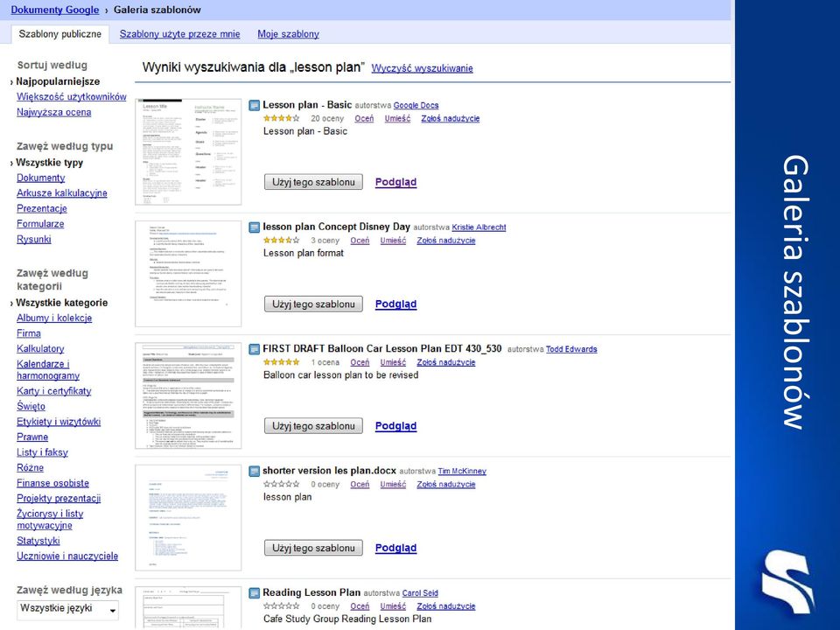
Task: Use the Lesson plan - Basic template
Action: pyautogui.click(x=313, y=182)
